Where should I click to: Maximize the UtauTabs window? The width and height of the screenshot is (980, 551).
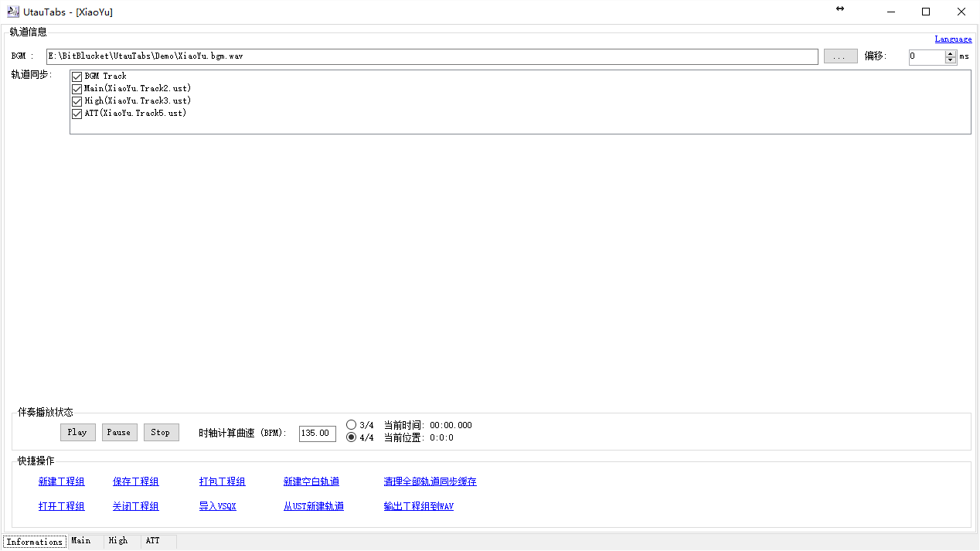(x=926, y=12)
